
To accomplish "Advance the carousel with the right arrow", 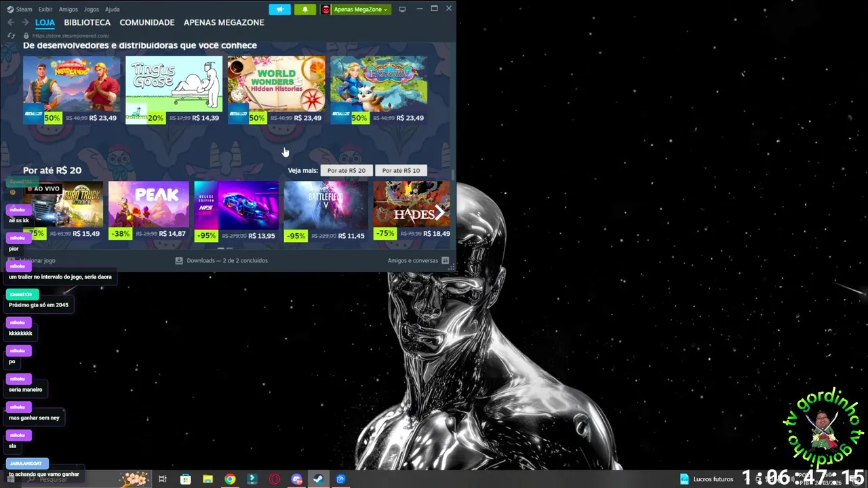I will tap(440, 213).
